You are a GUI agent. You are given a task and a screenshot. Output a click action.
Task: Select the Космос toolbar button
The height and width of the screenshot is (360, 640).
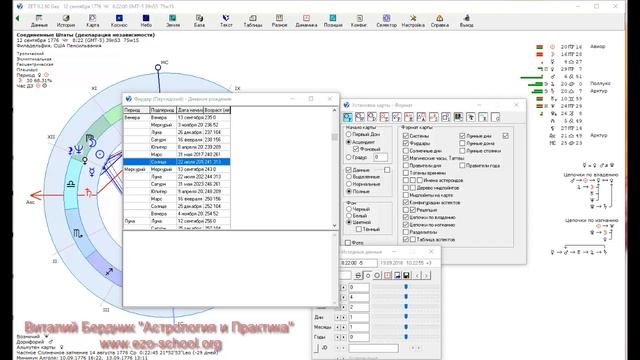119,21
